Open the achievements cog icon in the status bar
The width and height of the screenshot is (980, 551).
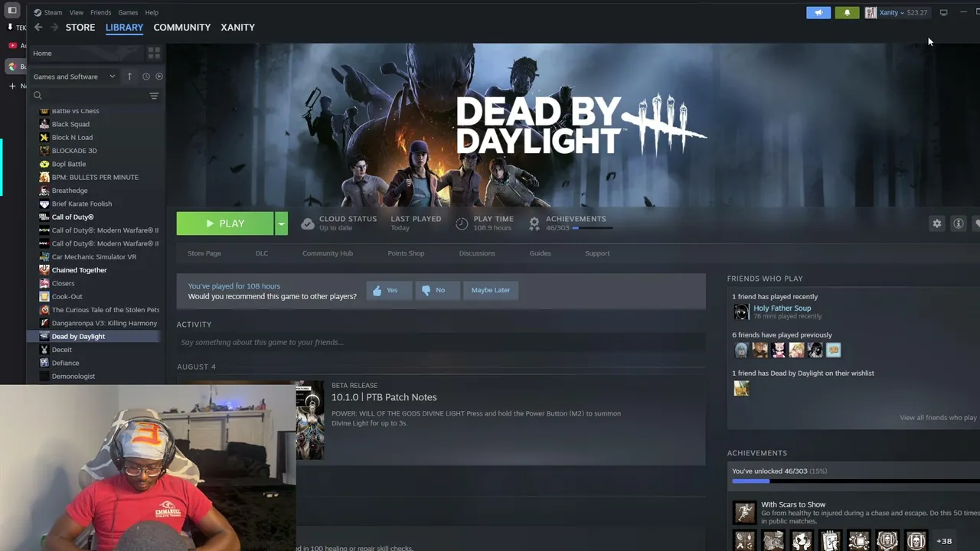(x=534, y=223)
